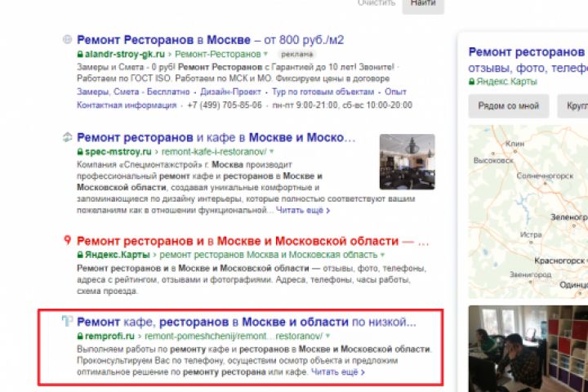Open the Контактная информация link
The image size is (588, 392).
tap(127, 105)
